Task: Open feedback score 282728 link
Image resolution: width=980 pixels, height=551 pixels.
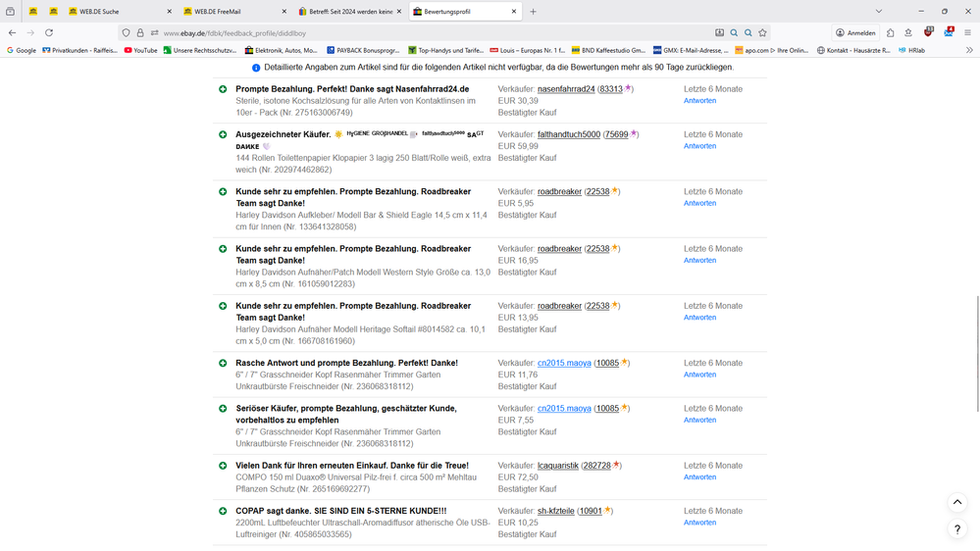Action: pyautogui.click(x=596, y=466)
